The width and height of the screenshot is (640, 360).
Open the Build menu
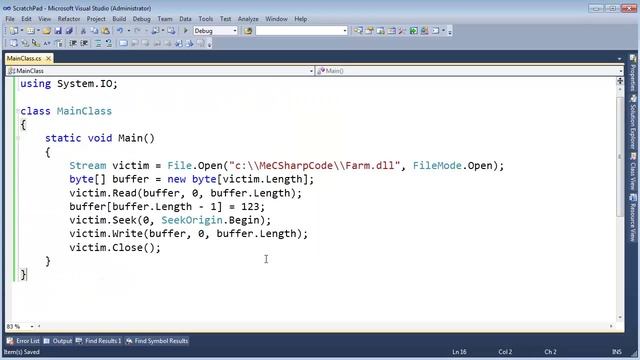[119, 19]
